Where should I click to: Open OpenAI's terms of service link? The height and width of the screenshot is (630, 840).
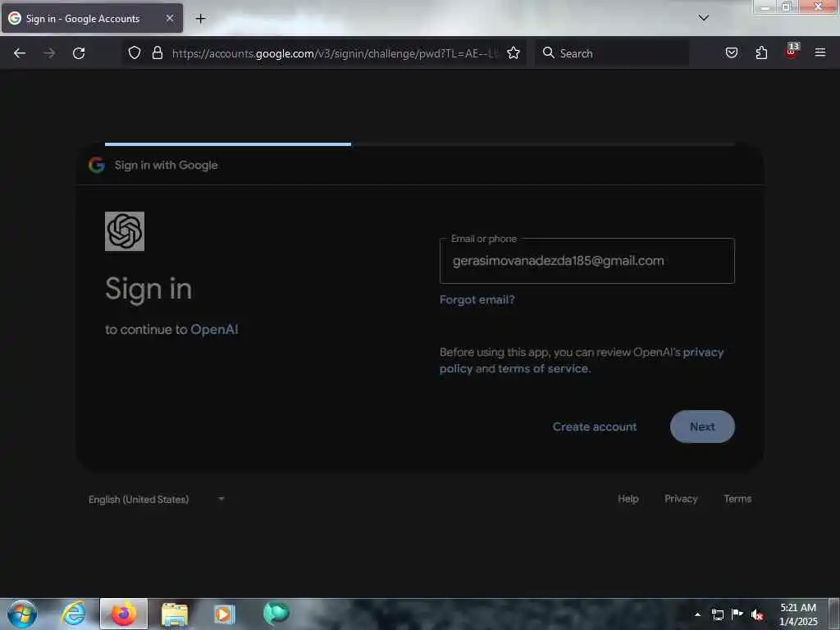coord(543,368)
